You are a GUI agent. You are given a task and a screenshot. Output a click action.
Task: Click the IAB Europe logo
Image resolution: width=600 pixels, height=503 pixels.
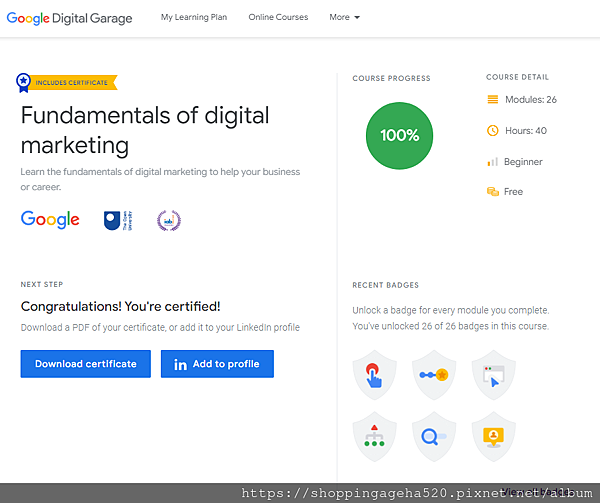point(169,221)
